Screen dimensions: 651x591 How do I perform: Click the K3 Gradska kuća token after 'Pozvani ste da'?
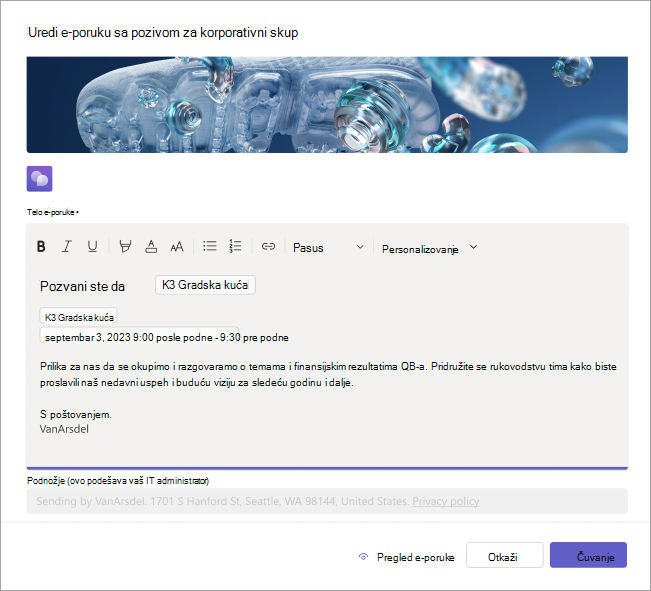point(205,285)
